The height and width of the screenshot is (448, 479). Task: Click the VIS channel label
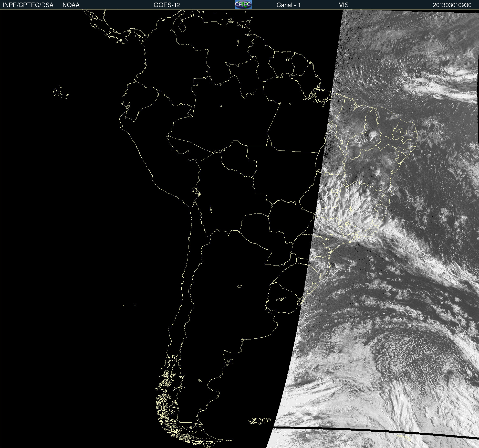click(x=344, y=5)
